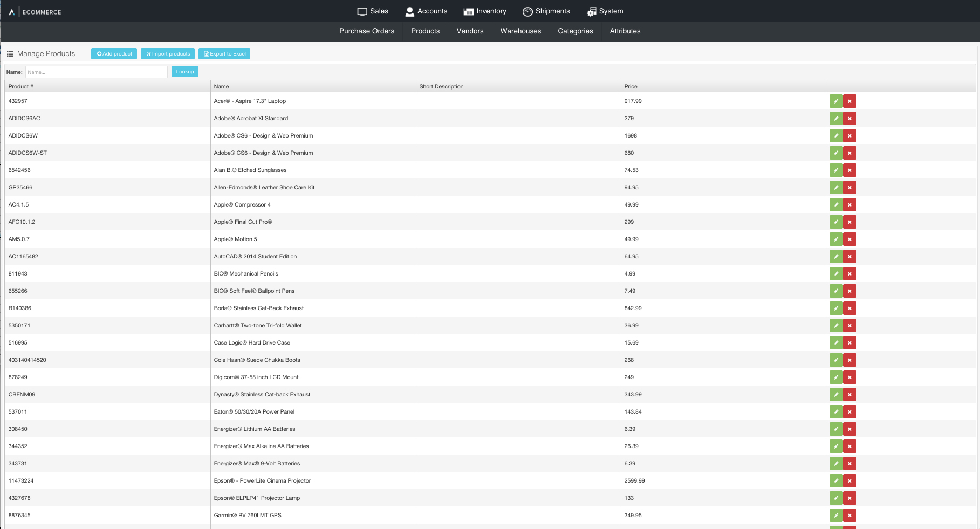Screen dimensions: 980x529
Task: Delete Carhartt Two-tone Tri-fold Wallet
Action: point(849,326)
